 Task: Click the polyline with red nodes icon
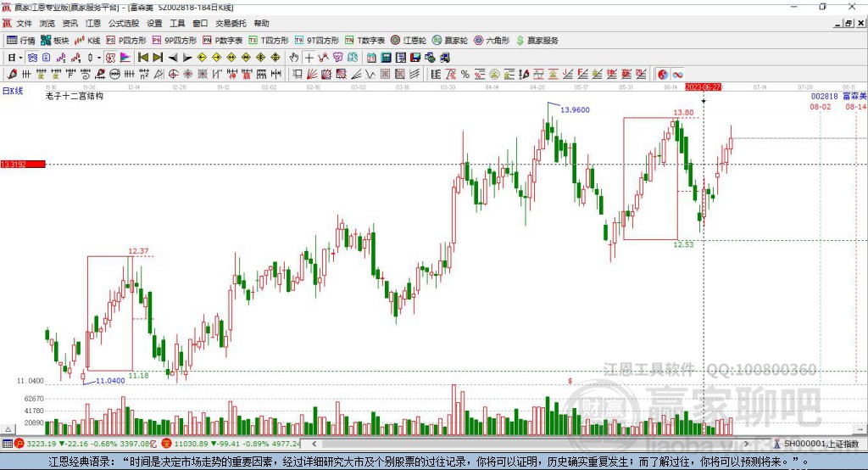point(323,58)
